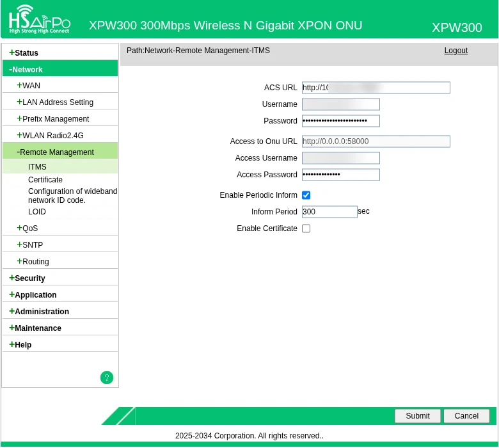Expand the Prefix Management submenu
Screen dimensions: 499x448
[53, 119]
